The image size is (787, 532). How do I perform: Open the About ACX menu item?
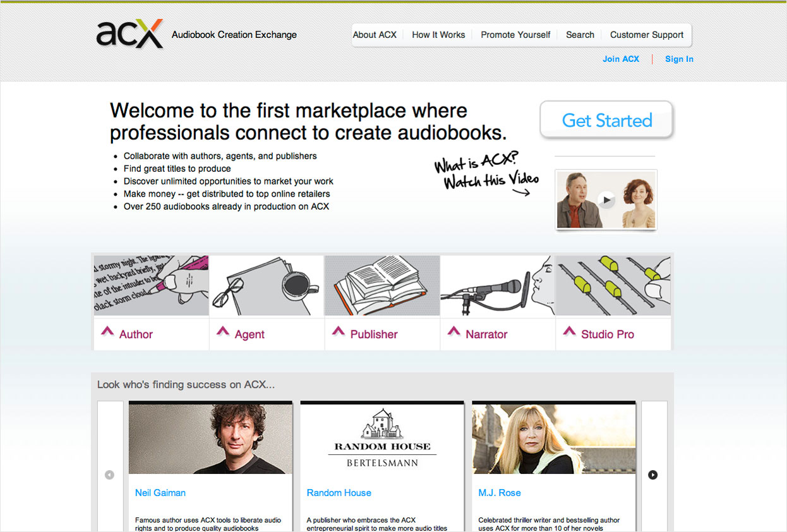(375, 35)
